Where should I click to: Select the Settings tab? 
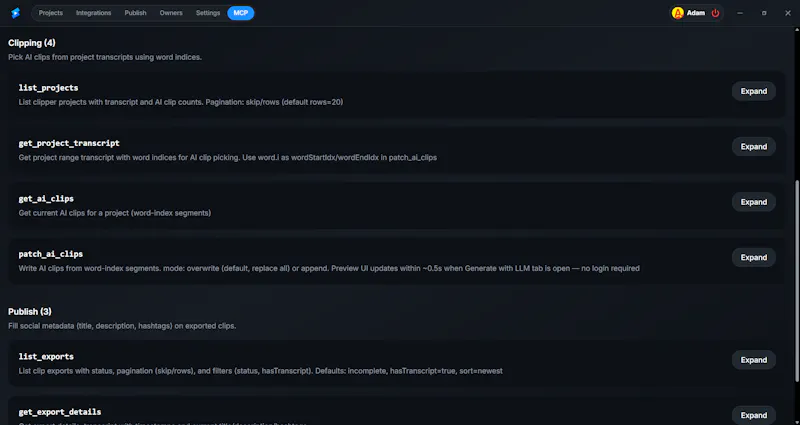[x=208, y=13]
